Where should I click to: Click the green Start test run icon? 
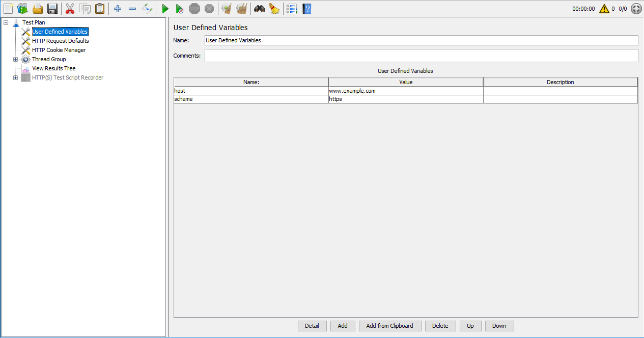tap(165, 9)
